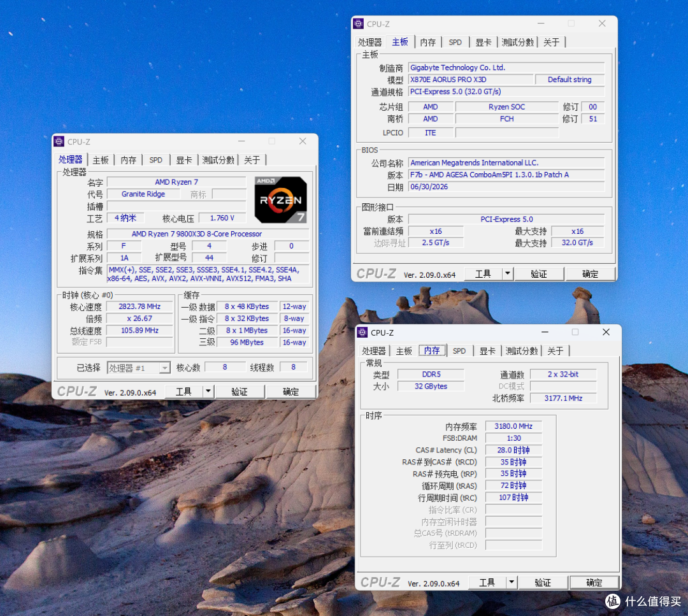The height and width of the screenshot is (616, 688).
Task: Open 显卡 tab in memory window
Action: [487, 350]
